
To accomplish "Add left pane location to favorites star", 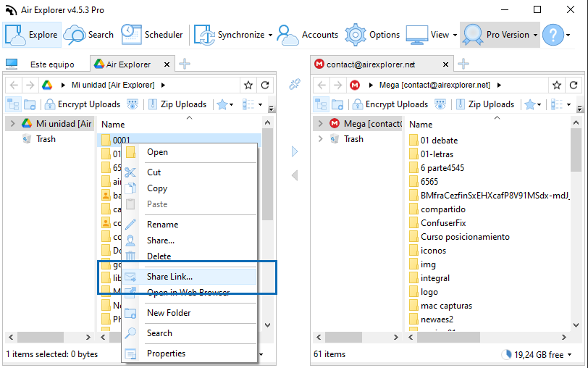I will [x=248, y=85].
